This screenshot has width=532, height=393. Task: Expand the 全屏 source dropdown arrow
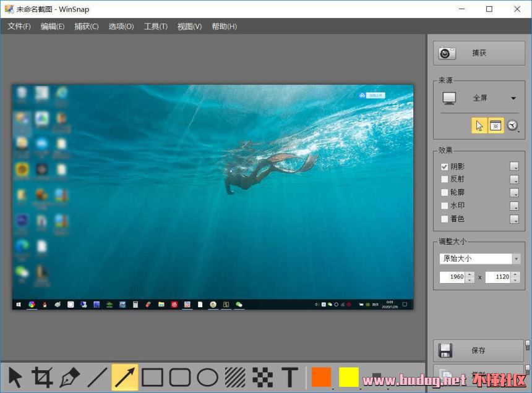pos(513,98)
